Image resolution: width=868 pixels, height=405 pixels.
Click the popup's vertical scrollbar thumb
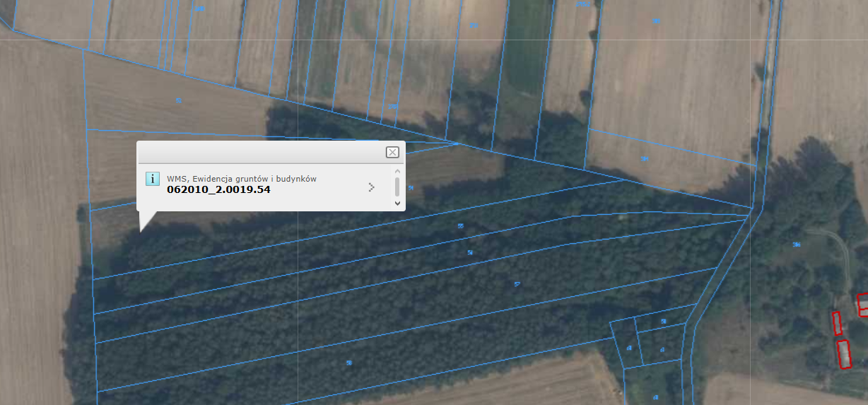(397, 187)
